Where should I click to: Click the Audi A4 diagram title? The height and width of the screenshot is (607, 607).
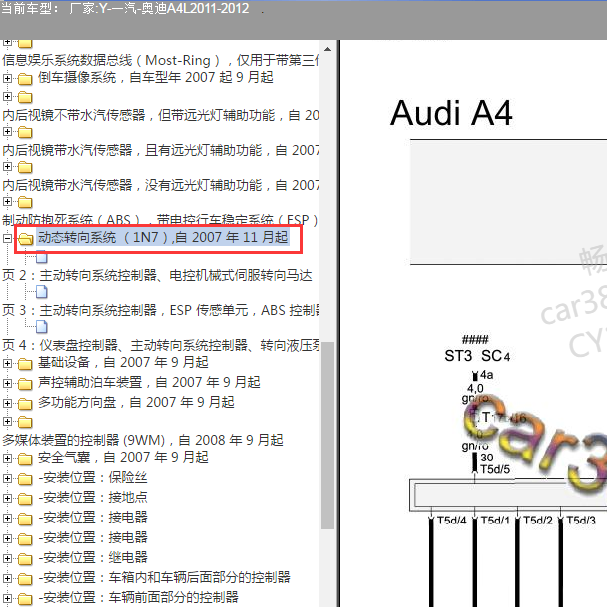tap(451, 113)
